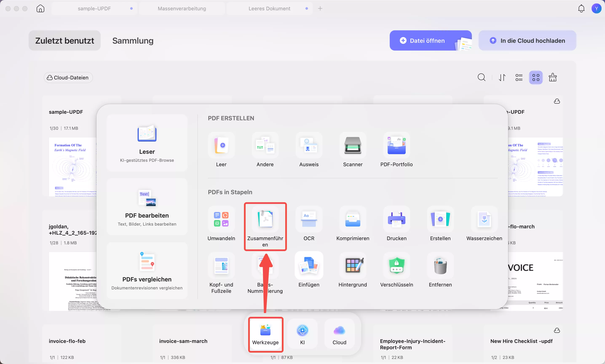This screenshot has height=364, width=605.
Task: Switch to the Sammlung tab
Action: coord(133,41)
